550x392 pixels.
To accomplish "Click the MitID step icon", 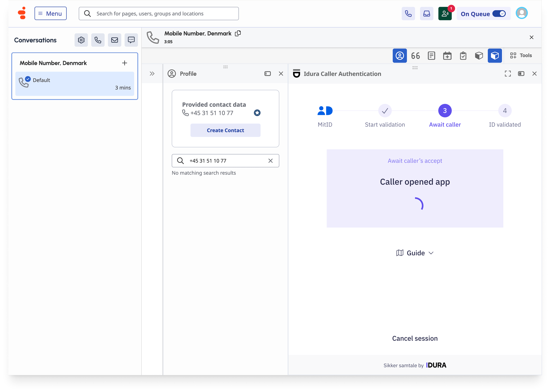I will coord(325,111).
